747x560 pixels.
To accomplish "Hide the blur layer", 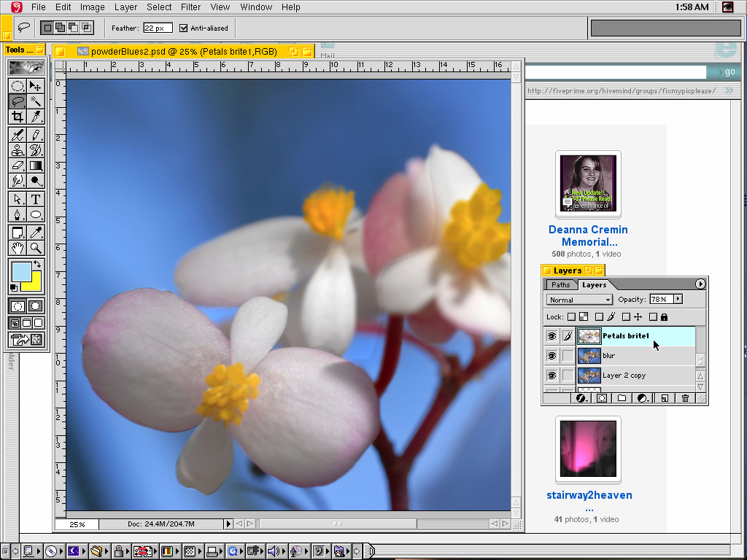I will tap(551, 356).
